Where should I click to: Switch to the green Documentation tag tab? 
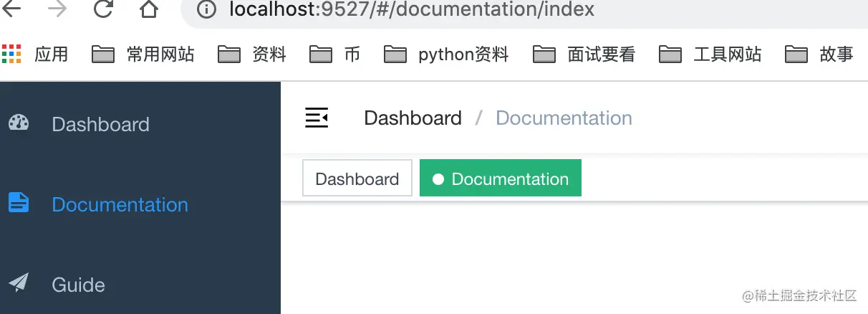click(x=501, y=179)
